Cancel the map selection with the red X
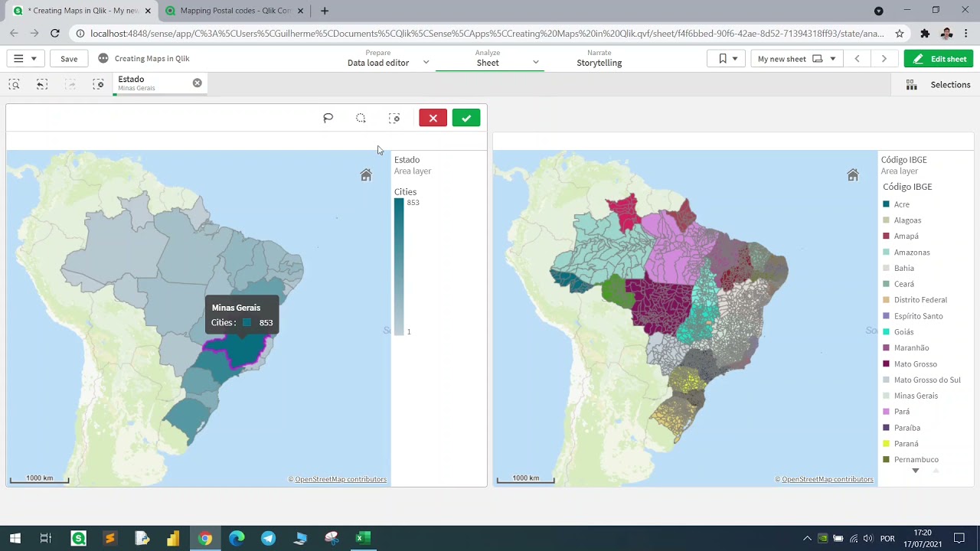Image resolution: width=980 pixels, height=551 pixels. point(433,118)
